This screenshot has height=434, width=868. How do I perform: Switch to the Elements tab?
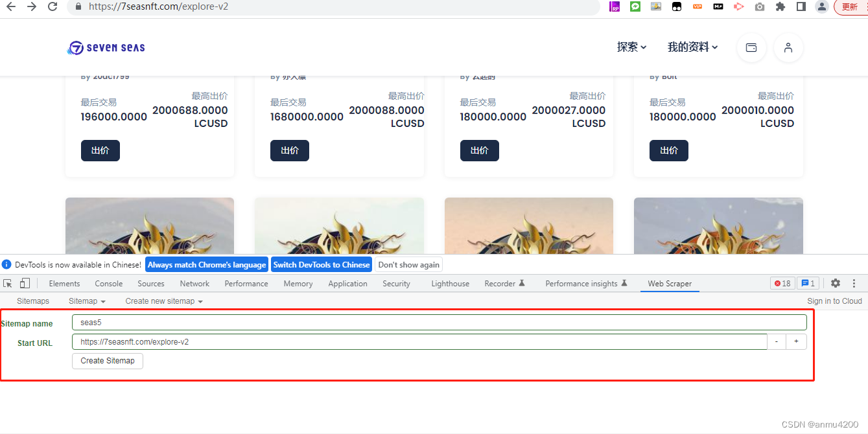(x=64, y=284)
